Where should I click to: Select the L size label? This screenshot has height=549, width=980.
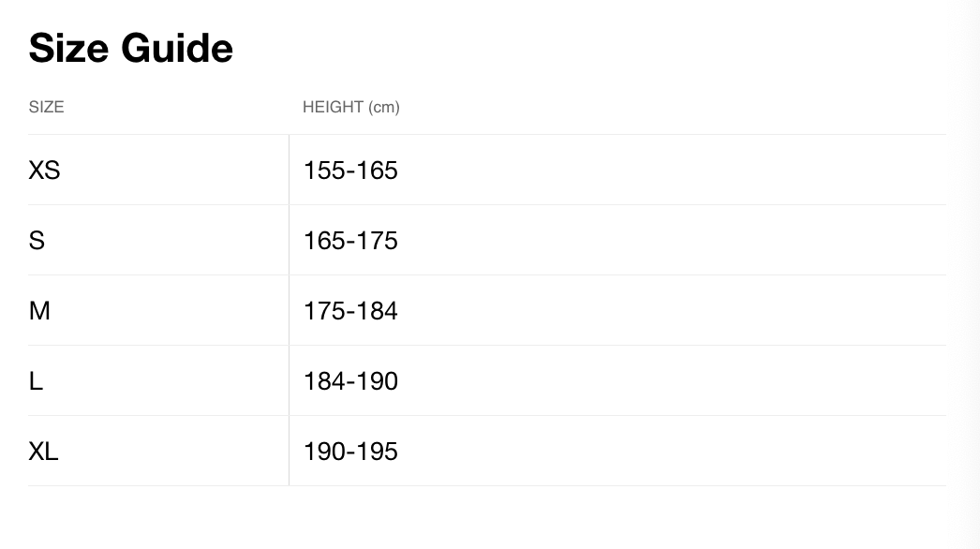point(36,381)
